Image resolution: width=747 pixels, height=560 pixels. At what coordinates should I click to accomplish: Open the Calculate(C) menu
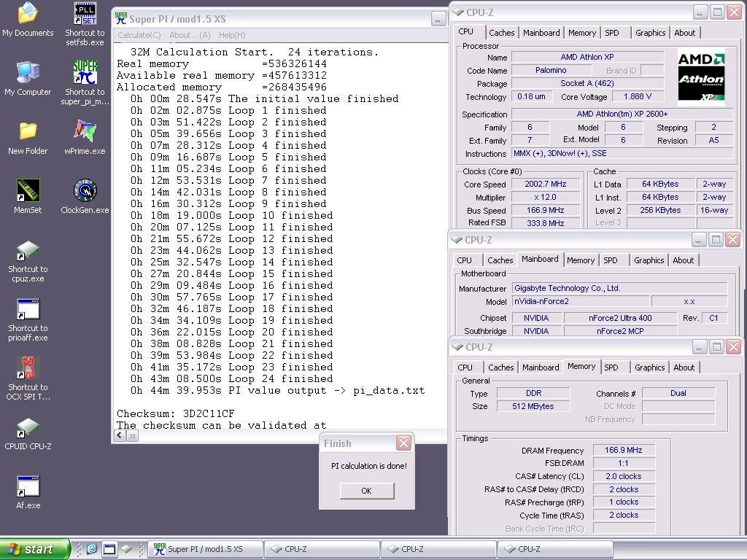point(139,35)
